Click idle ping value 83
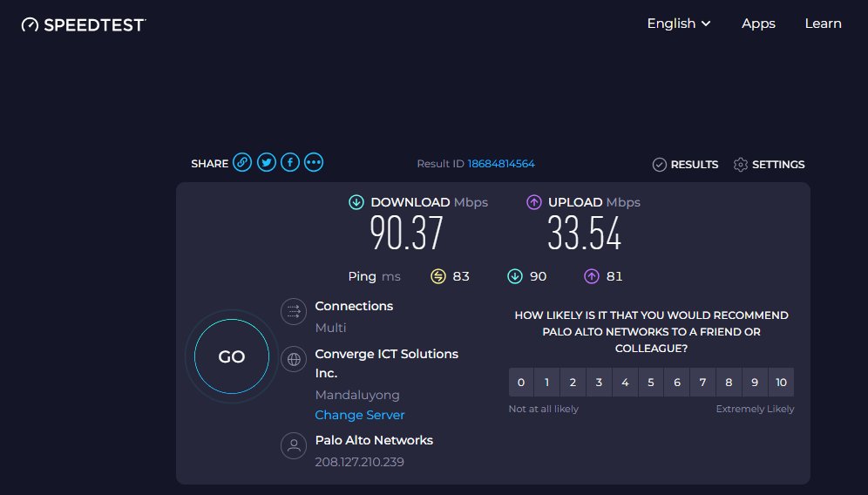868x495 pixels. pos(461,276)
